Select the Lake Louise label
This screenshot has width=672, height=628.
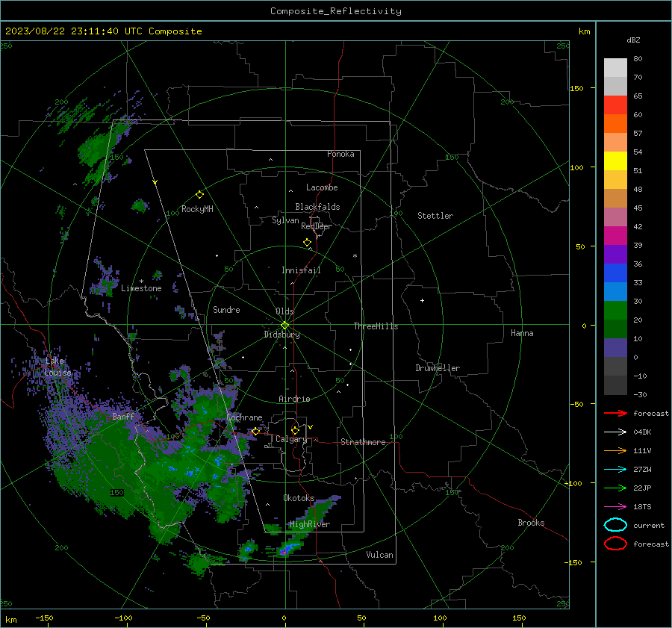click(57, 367)
